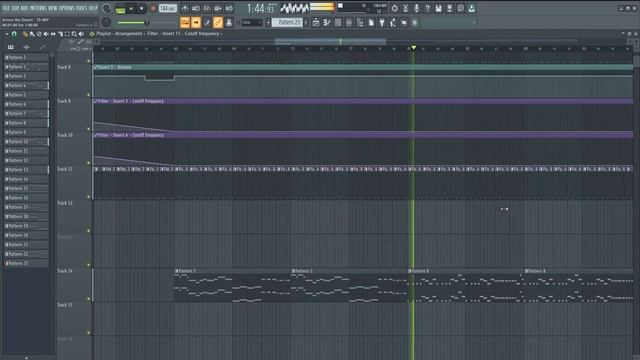Open the VIEW menu

pyautogui.click(x=53, y=8)
